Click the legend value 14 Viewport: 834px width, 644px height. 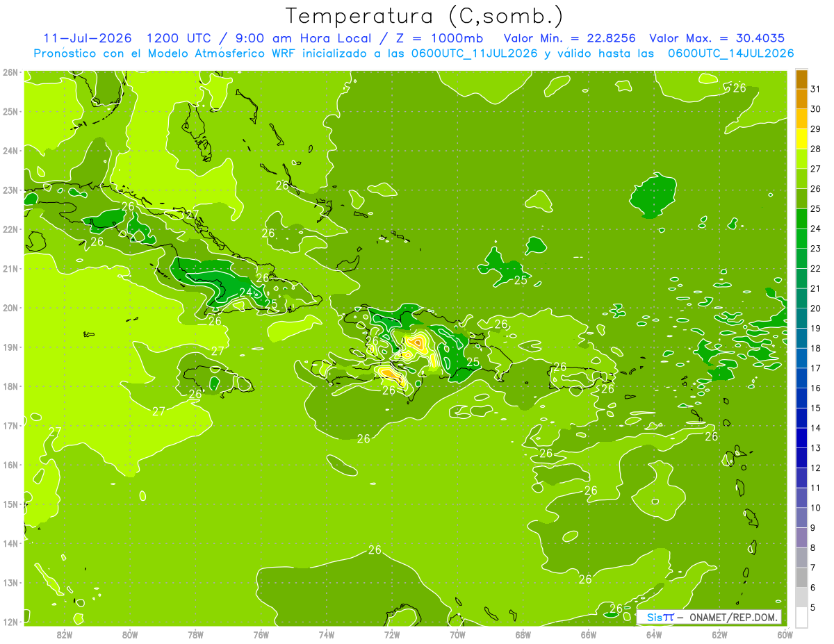pos(816,428)
